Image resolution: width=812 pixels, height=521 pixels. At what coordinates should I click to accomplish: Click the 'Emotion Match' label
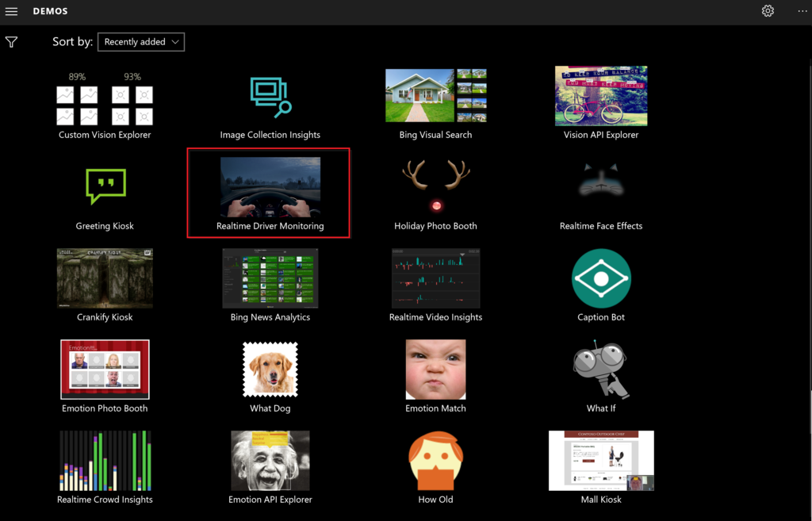coord(435,408)
